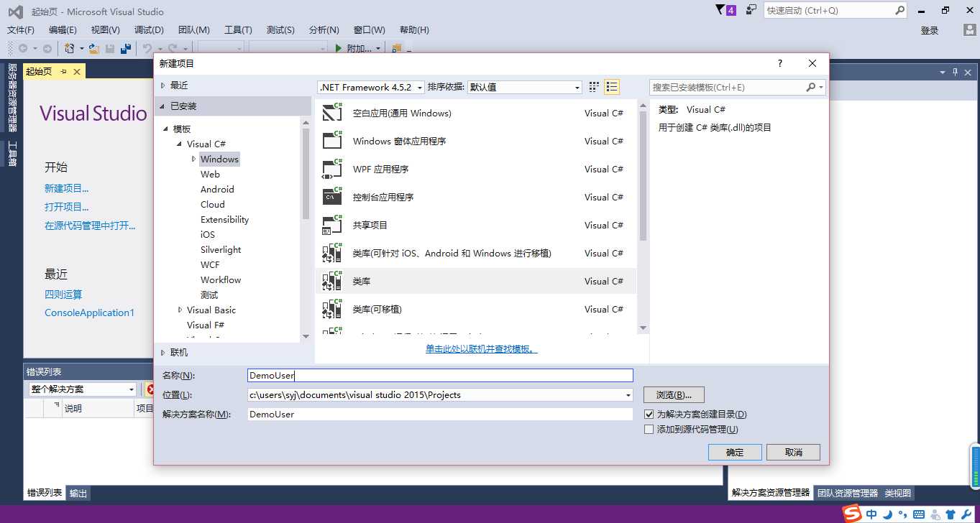Switch to 团队资源管理器 tab
This screenshot has height=523, width=980.
click(x=848, y=493)
